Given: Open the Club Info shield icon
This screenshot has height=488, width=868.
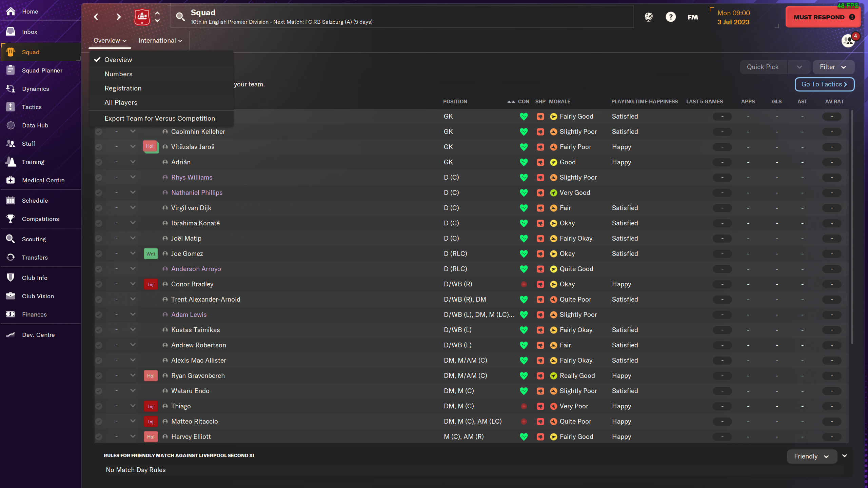Looking at the screenshot, I should click(11, 278).
